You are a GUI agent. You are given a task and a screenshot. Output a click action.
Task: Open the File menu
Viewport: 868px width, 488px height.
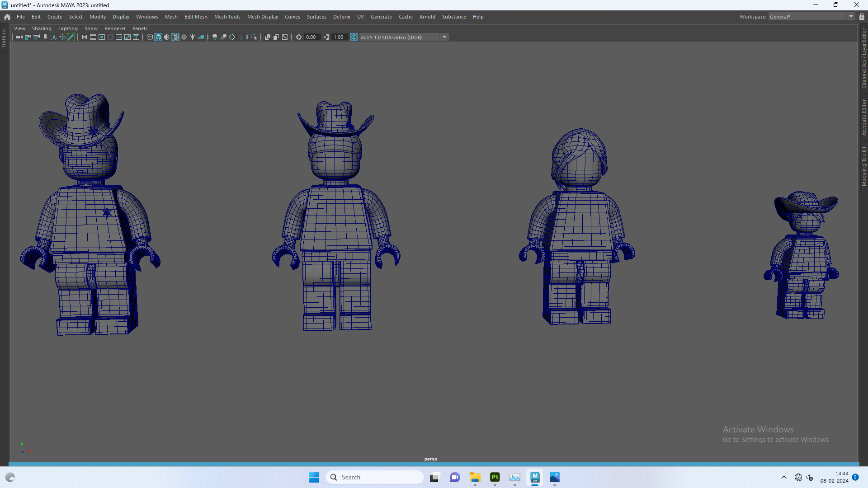(21, 17)
